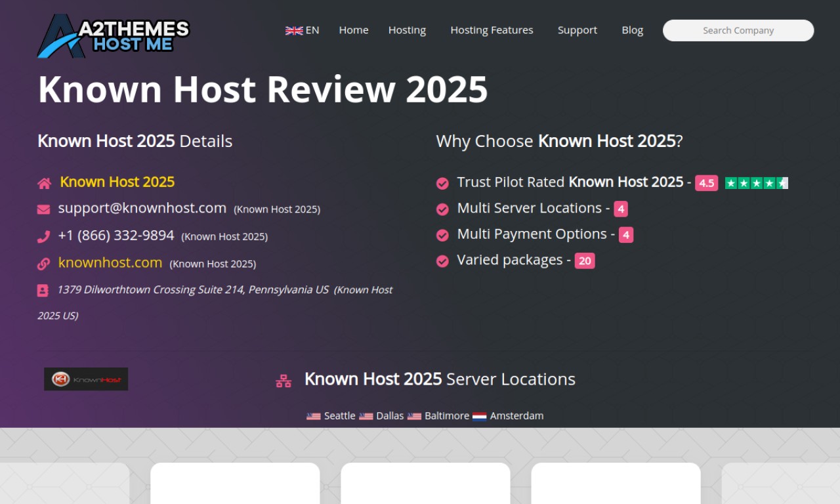Click the 4.5 Trust Pilot rating badge

click(x=707, y=183)
